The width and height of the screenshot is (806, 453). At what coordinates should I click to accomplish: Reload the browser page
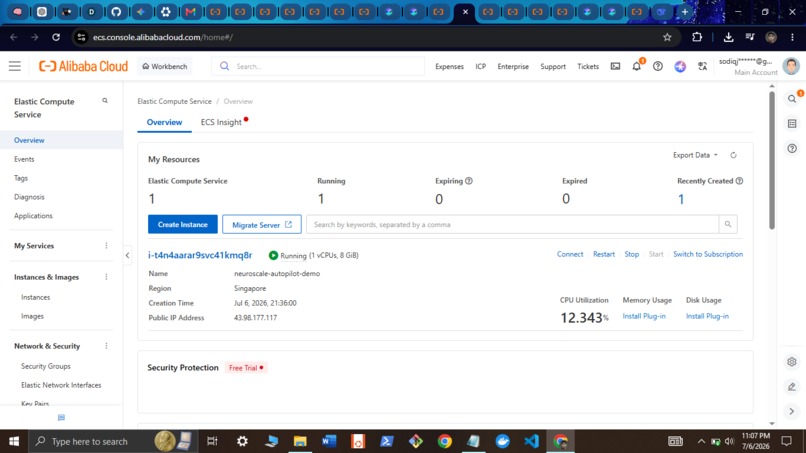56,37
